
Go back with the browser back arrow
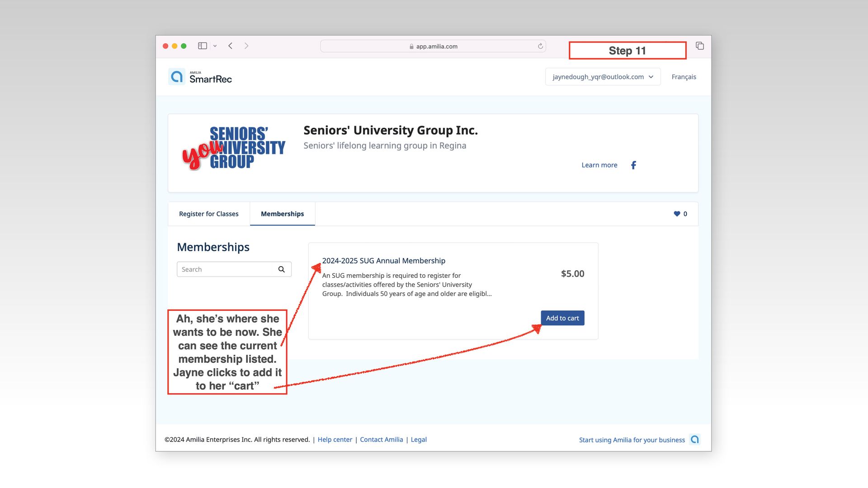tap(231, 46)
